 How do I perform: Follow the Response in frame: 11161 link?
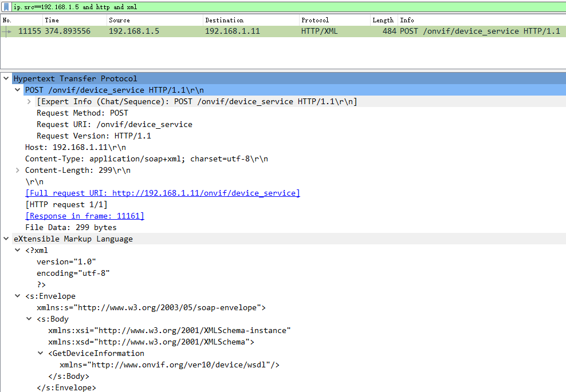[84, 216]
